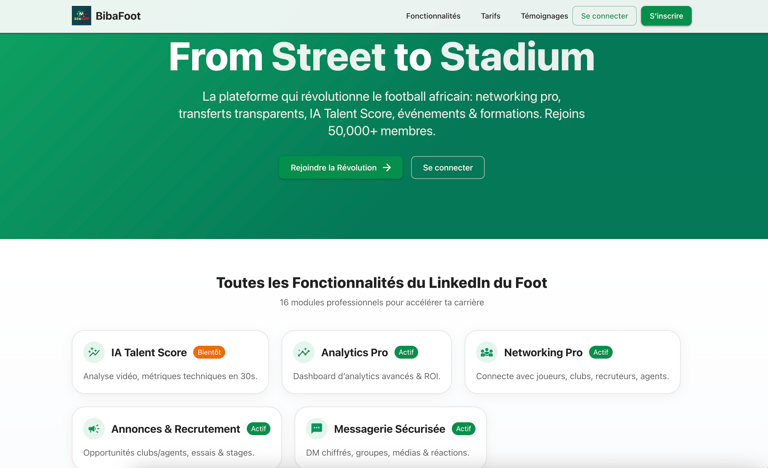Click the Bientôt badge on IA Talent Score

(x=209, y=352)
